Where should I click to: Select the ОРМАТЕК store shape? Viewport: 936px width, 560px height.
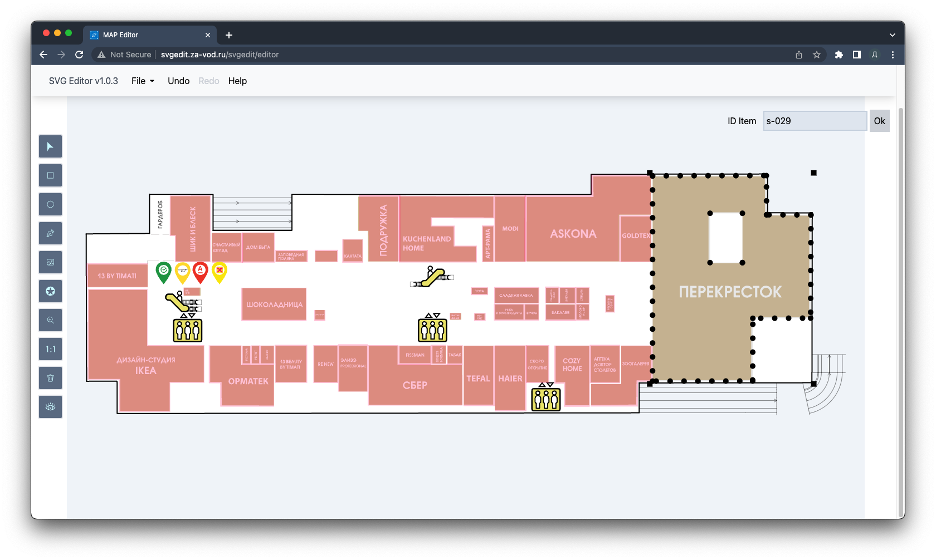(x=248, y=381)
